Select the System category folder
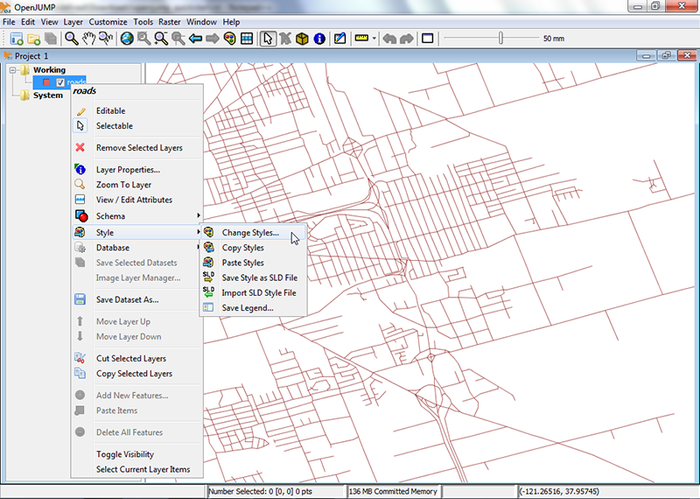Viewport: 700px width, 499px height. coord(48,96)
